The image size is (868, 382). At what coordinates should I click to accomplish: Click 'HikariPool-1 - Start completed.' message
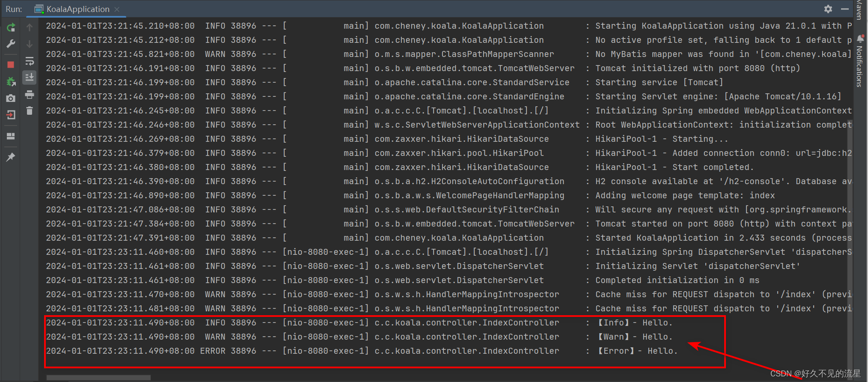point(675,167)
